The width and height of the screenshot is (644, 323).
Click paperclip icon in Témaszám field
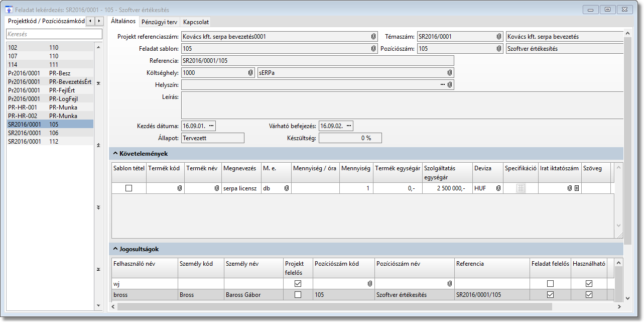click(499, 37)
